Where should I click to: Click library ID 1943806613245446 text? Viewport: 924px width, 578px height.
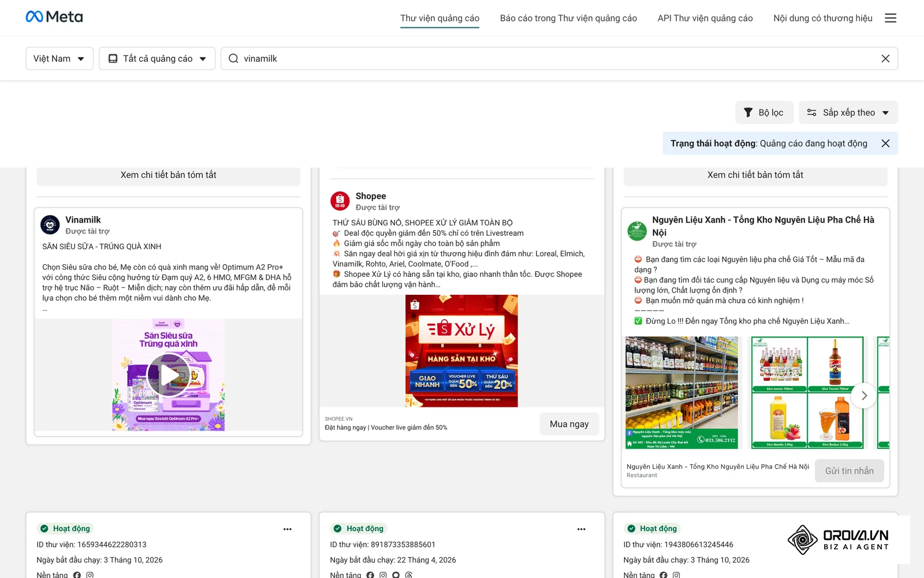coord(679,544)
